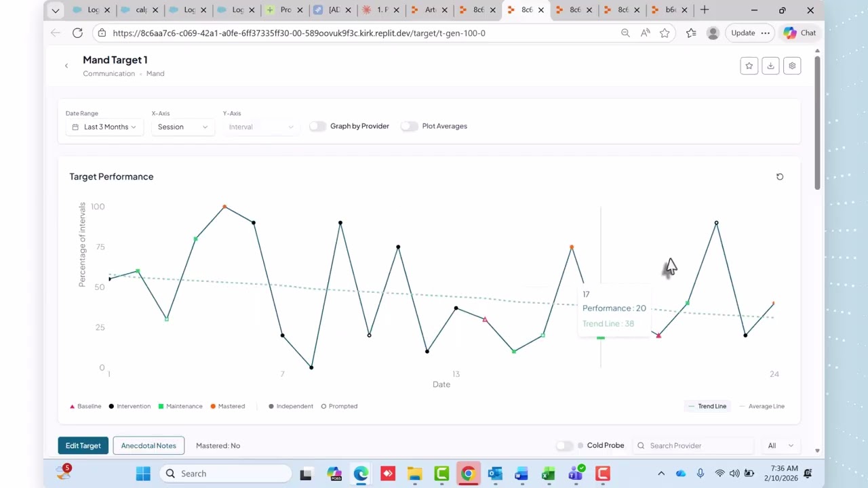
Task: Add page to favorites with address bar star
Action: [665, 33]
